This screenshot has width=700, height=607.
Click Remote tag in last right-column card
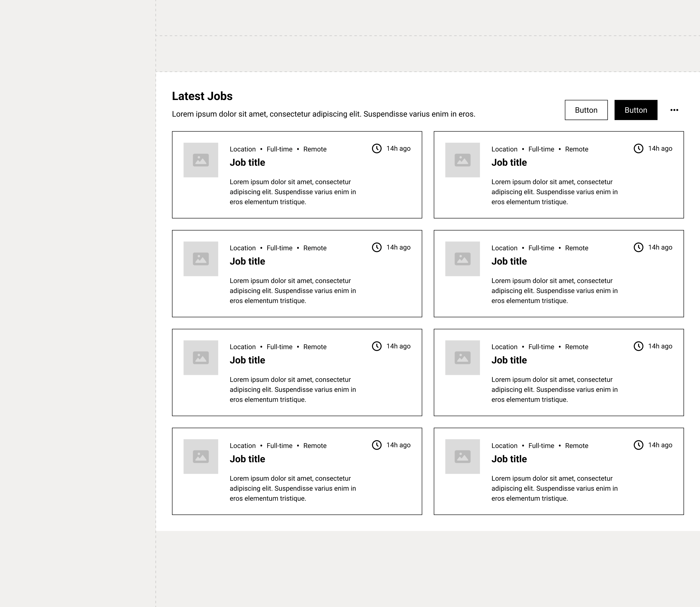[x=576, y=446]
